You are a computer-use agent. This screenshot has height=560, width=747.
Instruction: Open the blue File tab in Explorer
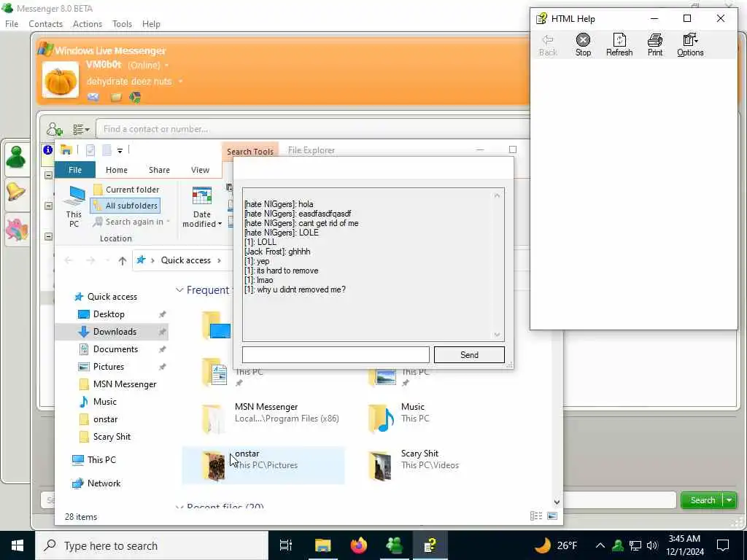[x=75, y=170]
